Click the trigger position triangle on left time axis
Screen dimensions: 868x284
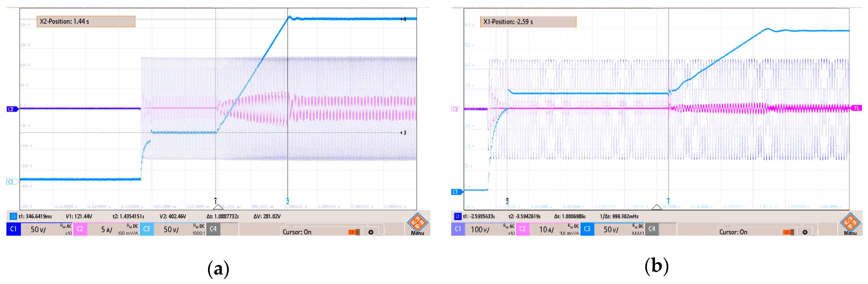[218, 207]
